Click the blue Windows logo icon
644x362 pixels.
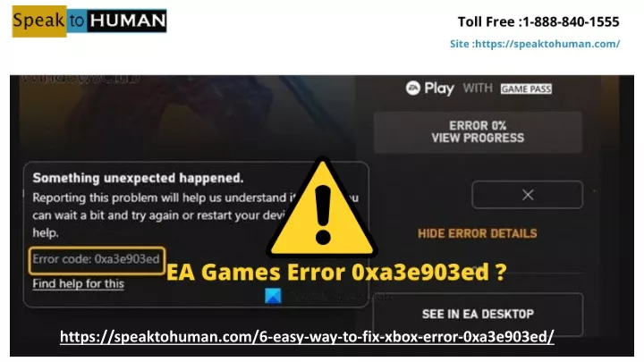[273, 296]
